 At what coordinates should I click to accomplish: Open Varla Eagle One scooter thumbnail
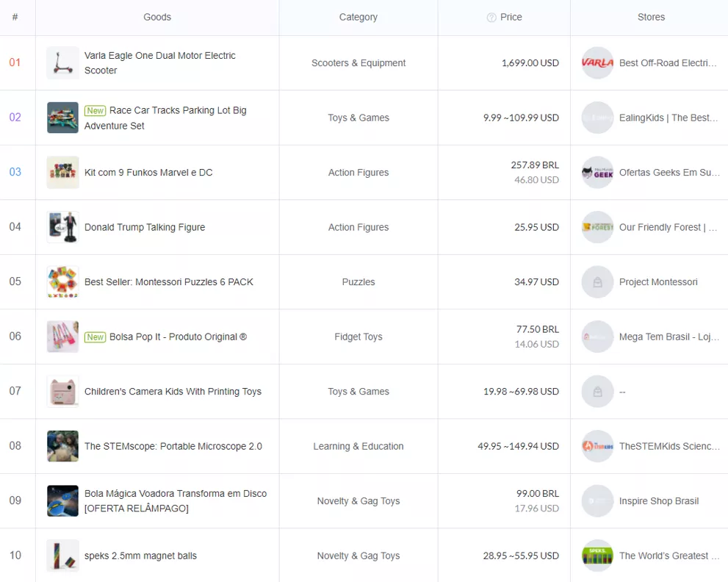pos(62,63)
